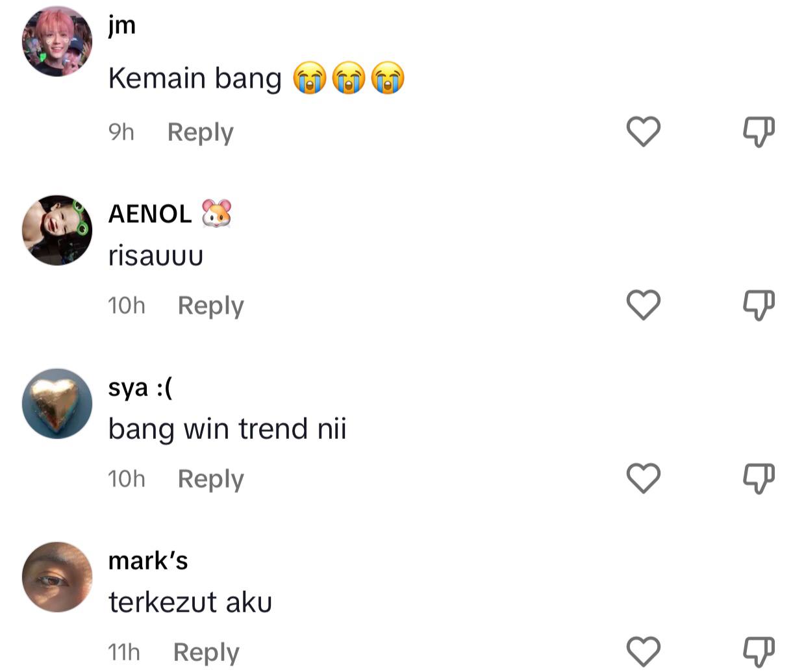Dislike jm's "Kemain bang" comment

coord(759,132)
